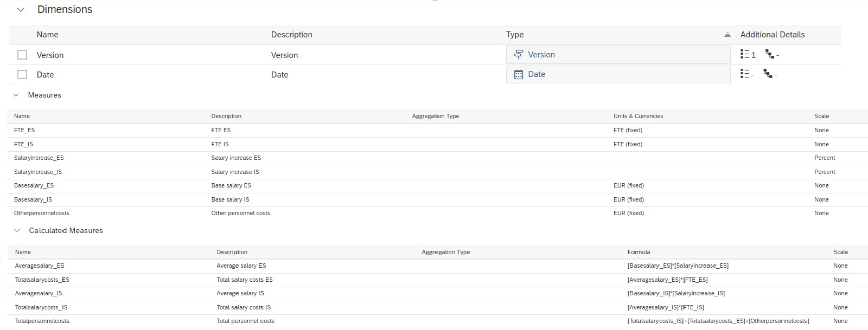868x330 pixels.
Task: Select the Averagesalary_IS calculated measure
Action: (39, 293)
